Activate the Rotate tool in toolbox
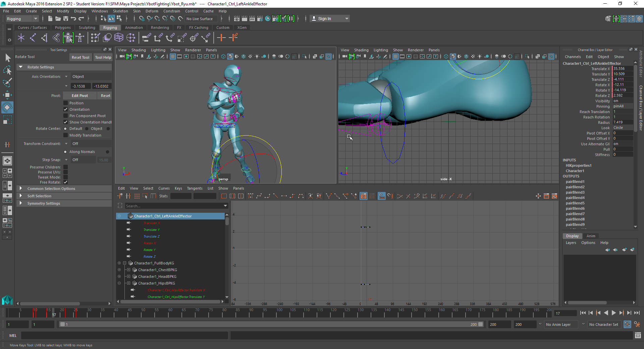 coord(7,107)
